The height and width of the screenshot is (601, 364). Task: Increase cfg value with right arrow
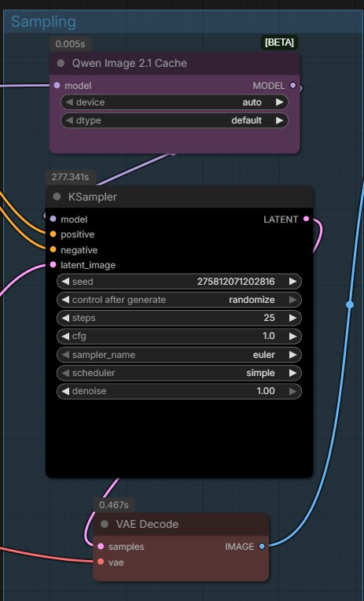[x=293, y=337]
